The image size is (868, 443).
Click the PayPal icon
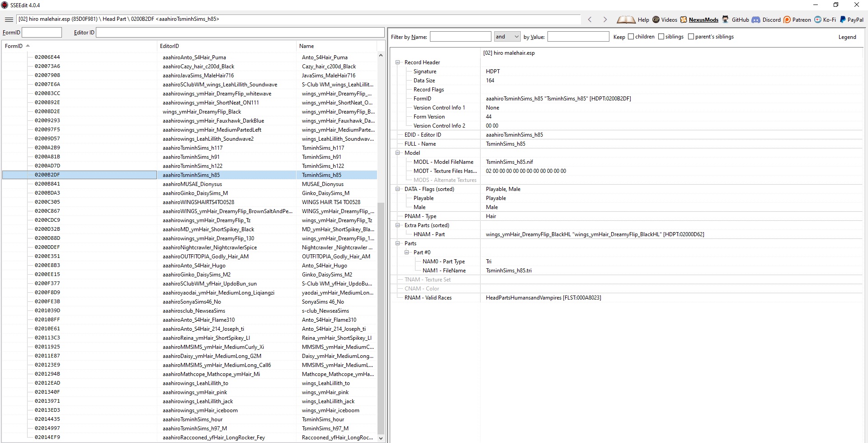click(843, 19)
